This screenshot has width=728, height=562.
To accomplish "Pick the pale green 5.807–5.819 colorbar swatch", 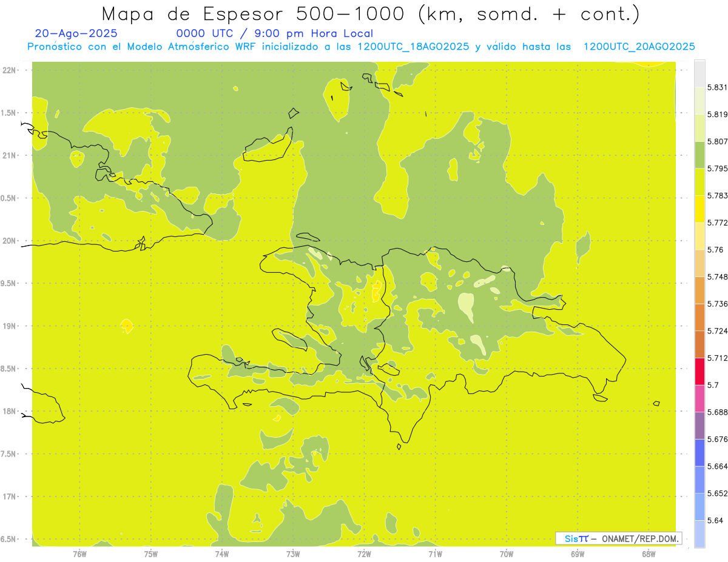I will point(700,128).
